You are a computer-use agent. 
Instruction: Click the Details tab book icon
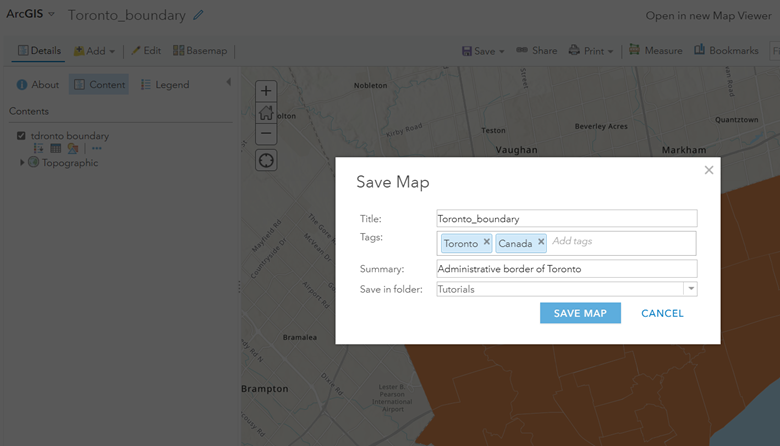(x=23, y=50)
